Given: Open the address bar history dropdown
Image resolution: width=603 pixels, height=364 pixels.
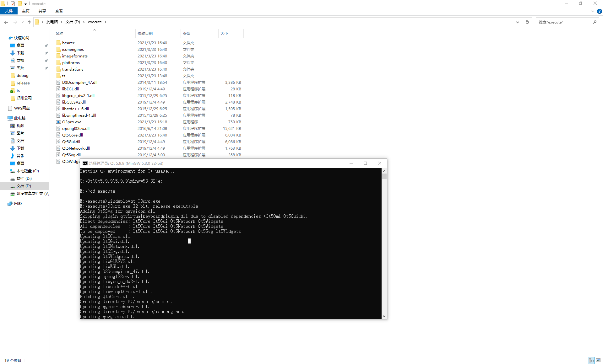Looking at the screenshot, I should [x=518, y=22].
